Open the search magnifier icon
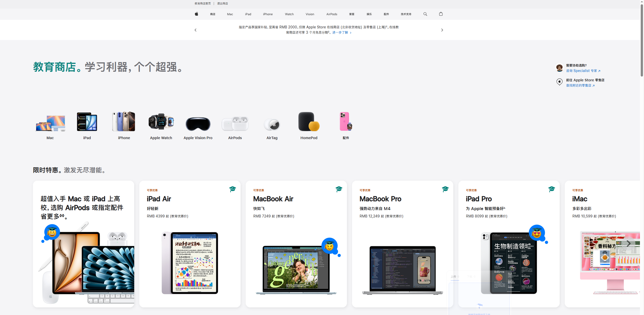 coord(425,14)
